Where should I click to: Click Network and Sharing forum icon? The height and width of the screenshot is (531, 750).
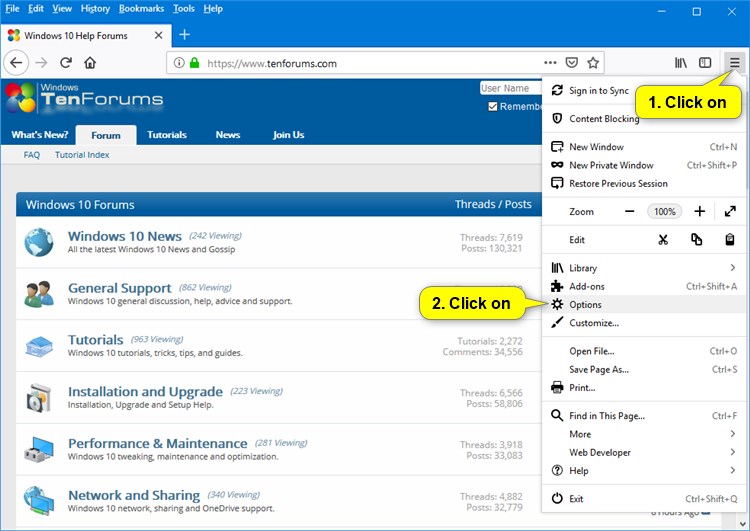coord(39,501)
